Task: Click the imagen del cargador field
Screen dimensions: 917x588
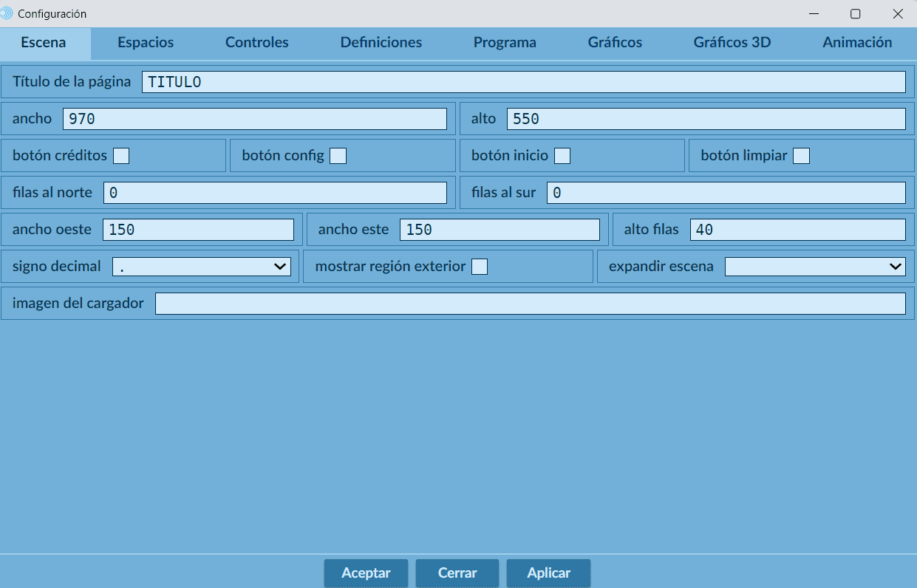Action: click(530, 304)
